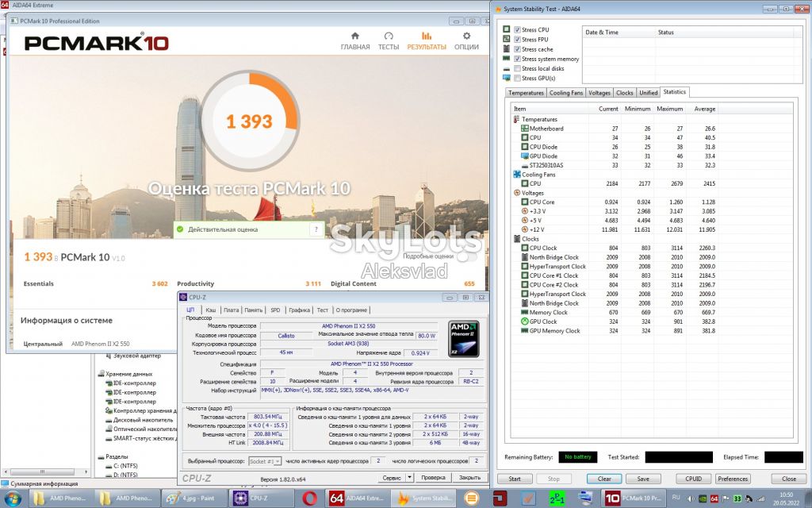Toggle the Stress FPU checkbox
The height and width of the screenshot is (508, 812).
tap(517, 40)
